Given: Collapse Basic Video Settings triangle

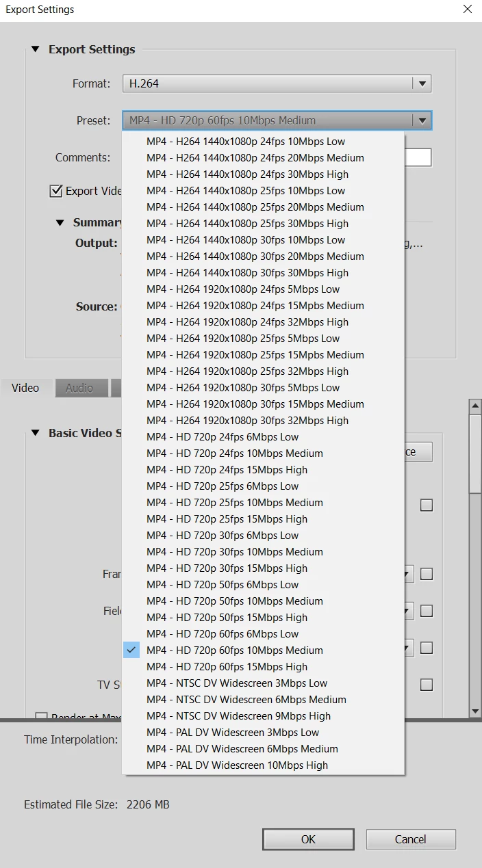Looking at the screenshot, I should (36, 433).
